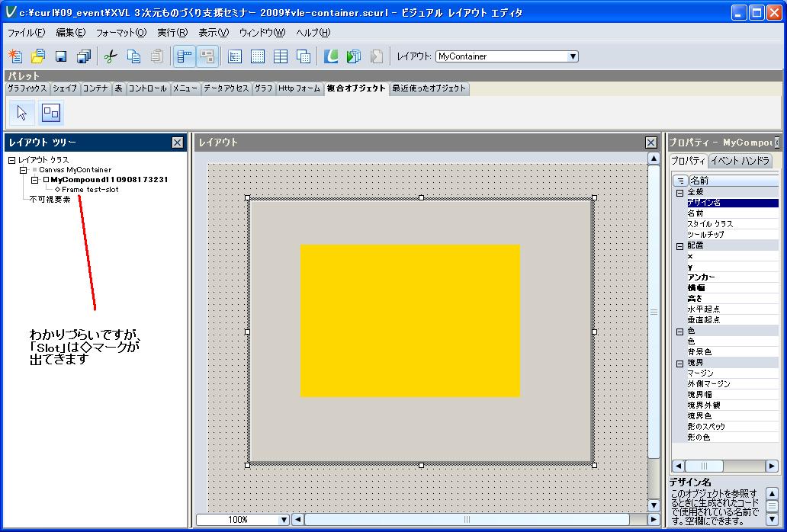Viewport: 787px width, 532px height.
Task: Close the レイアウト ツリー panel
Action: pyautogui.click(x=177, y=143)
